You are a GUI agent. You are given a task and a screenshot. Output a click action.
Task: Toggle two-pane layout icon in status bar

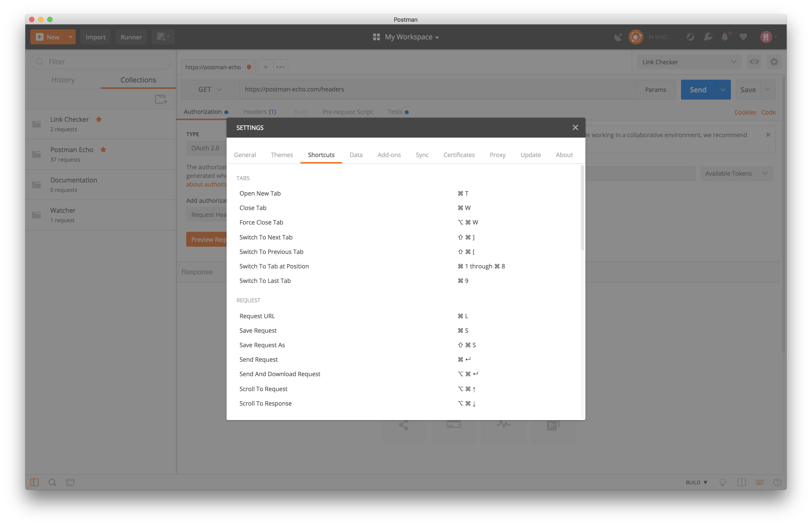pyautogui.click(x=741, y=482)
